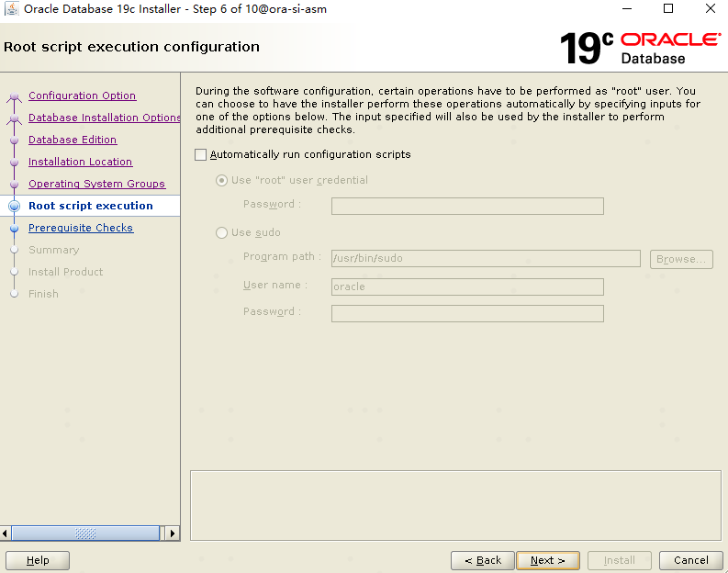Click the Installation Location step bullet icon
This screenshot has height=573, width=728.
tap(15, 163)
